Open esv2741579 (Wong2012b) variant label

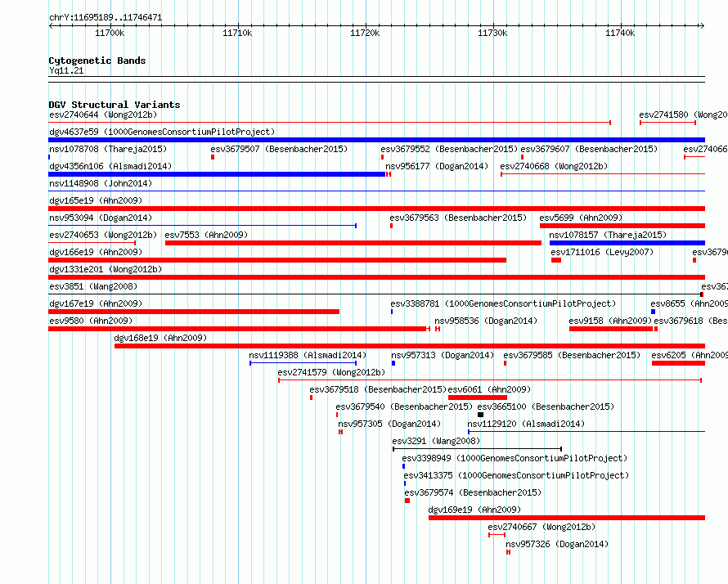click(x=331, y=372)
